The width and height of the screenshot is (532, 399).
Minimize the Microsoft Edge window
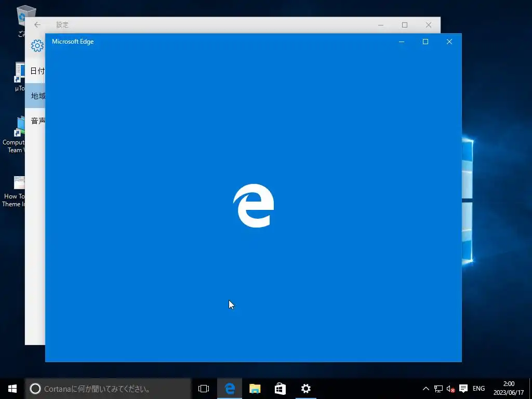tap(402, 42)
